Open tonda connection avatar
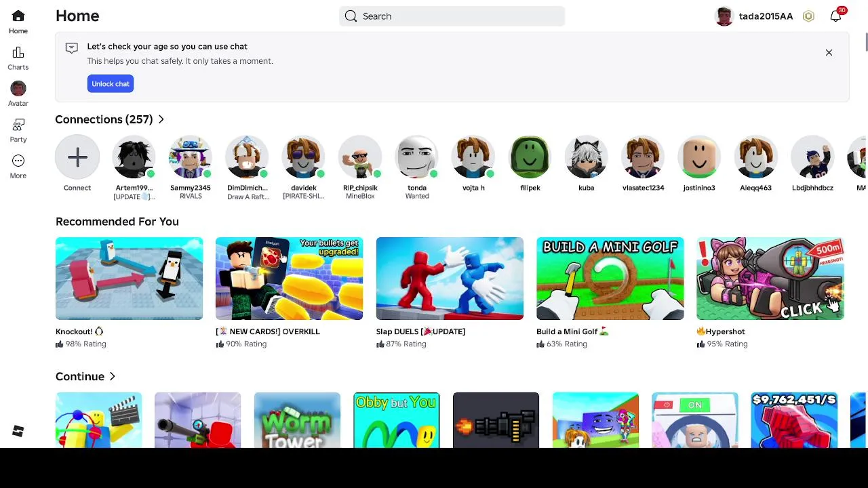868x488 pixels. [417, 157]
